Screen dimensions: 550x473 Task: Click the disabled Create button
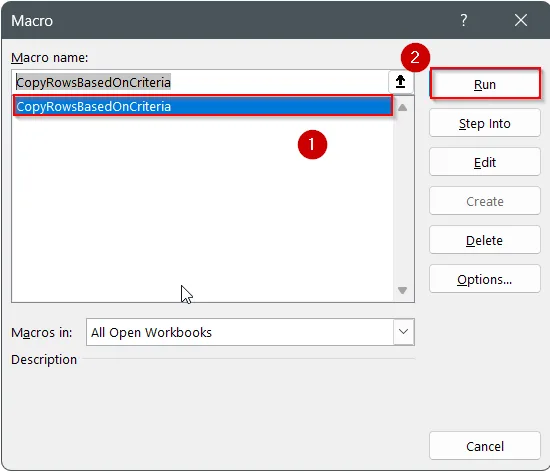(x=485, y=201)
